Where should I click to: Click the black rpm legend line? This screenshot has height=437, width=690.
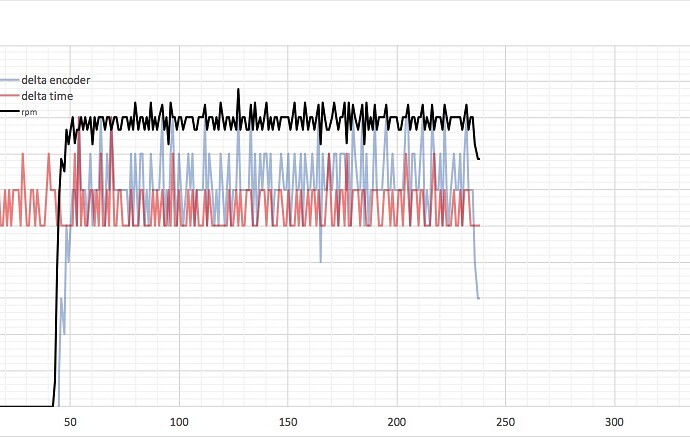(x=10, y=112)
